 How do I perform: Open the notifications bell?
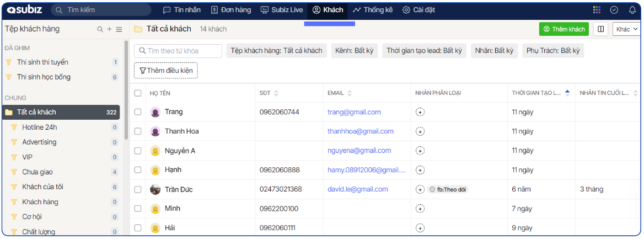pyautogui.click(x=632, y=10)
